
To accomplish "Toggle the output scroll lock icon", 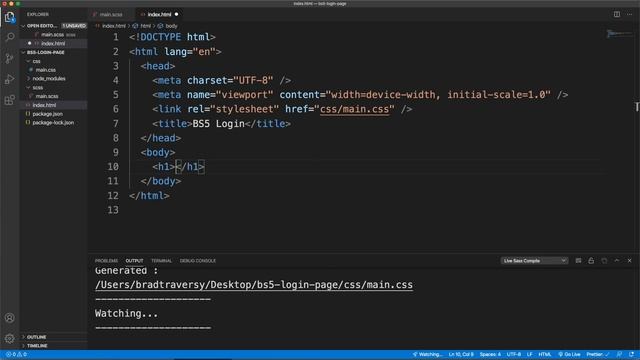I will 591,260.
